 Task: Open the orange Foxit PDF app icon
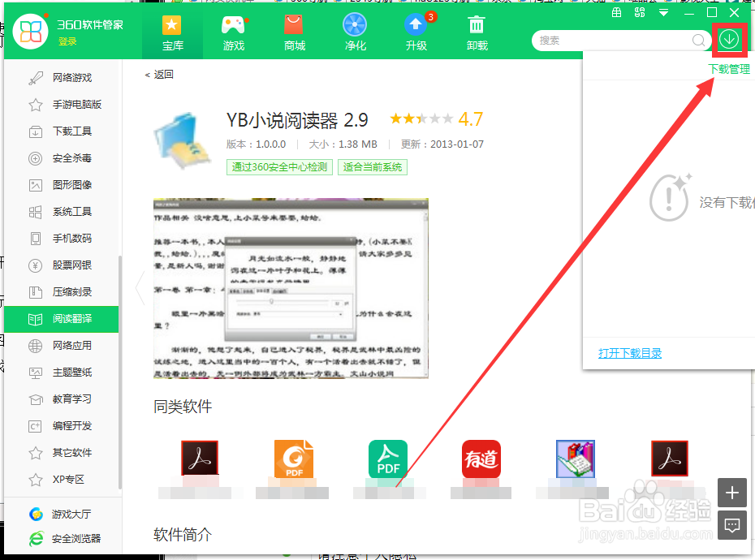[294, 459]
